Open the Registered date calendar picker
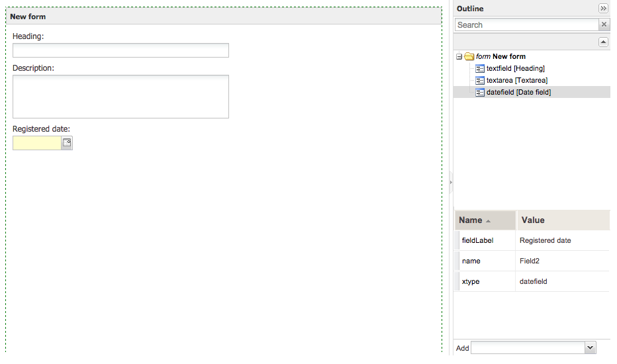Viewport: 617px width, 364px height. point(67,143)
